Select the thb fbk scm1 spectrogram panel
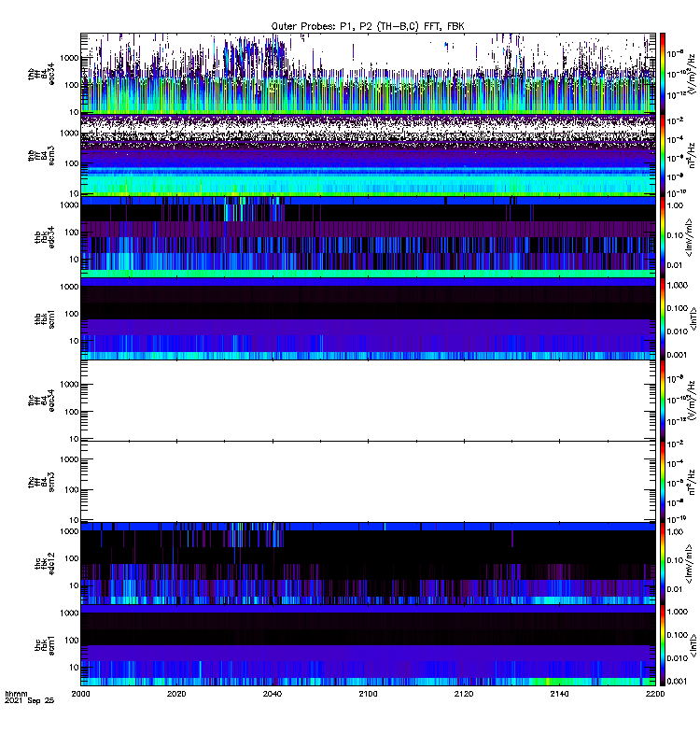 tap(368, 318)
